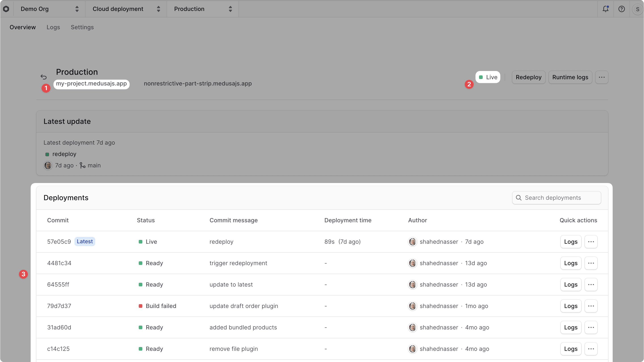Viewport: 644px width, 362px height.
Task: Trigger the Redeploy button
Action: pyautogui.click(x=529, y=77)
